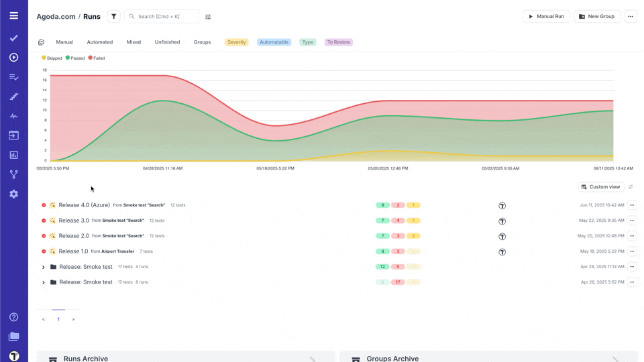Open the Settings gear in sidebar
644x362 pixels.
pyautogui.click(x=13, y=194)
